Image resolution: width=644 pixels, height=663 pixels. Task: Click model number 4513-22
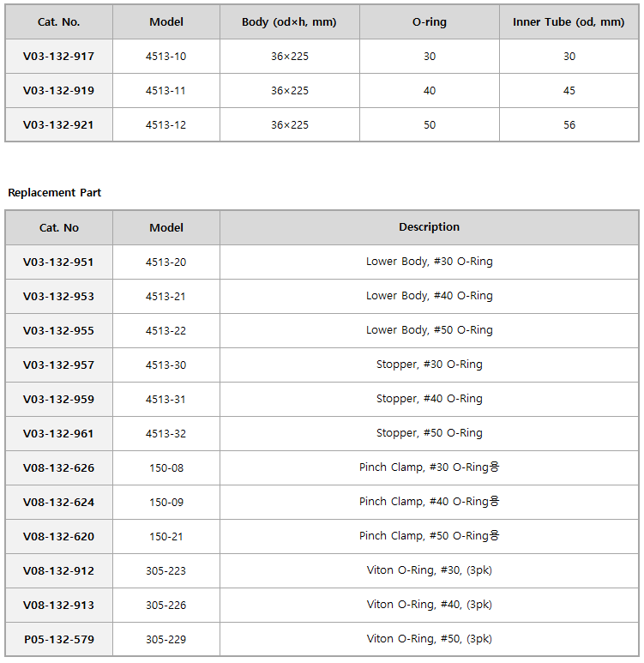[x=166, y=331]
